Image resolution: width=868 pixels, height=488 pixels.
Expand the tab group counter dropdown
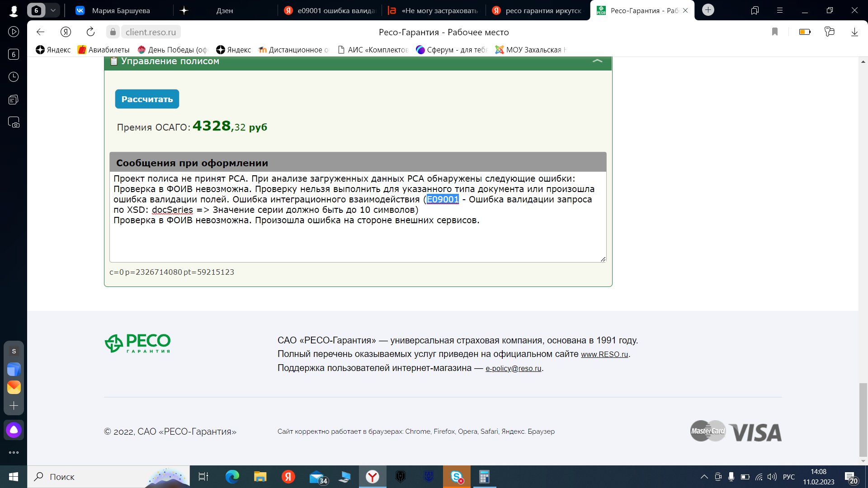coord(53,10)
